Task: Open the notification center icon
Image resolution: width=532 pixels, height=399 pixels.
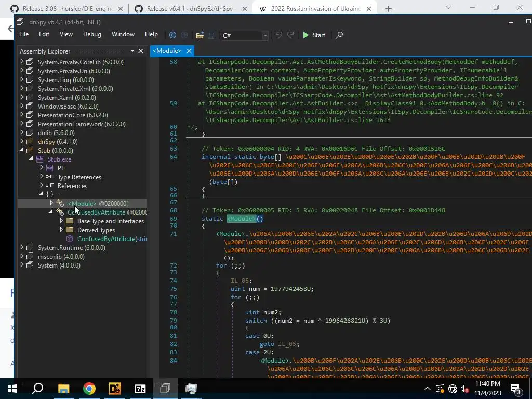Action: [x=516, y=389]
